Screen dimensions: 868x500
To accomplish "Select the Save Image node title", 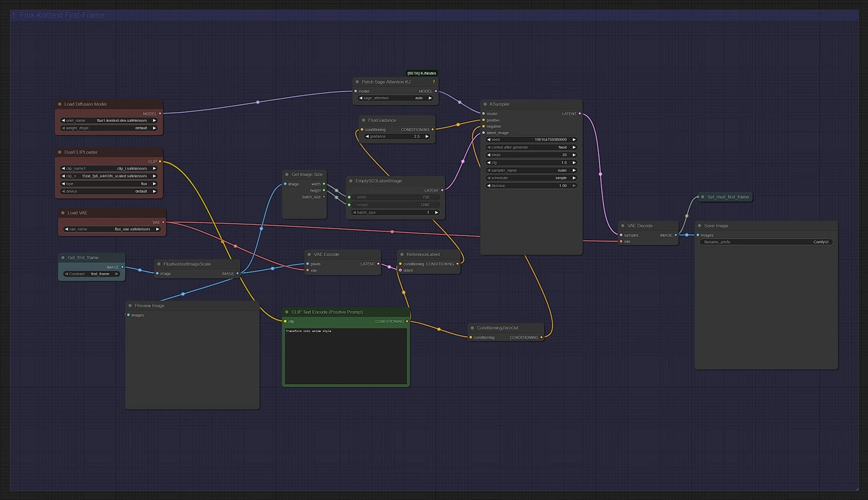I will [716, 226].
